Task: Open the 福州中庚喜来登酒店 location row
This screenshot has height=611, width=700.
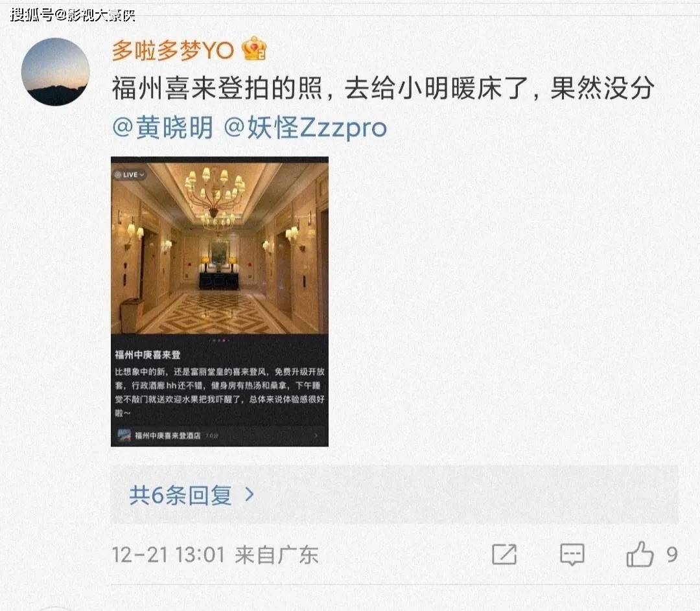Action: click(219, 435)
